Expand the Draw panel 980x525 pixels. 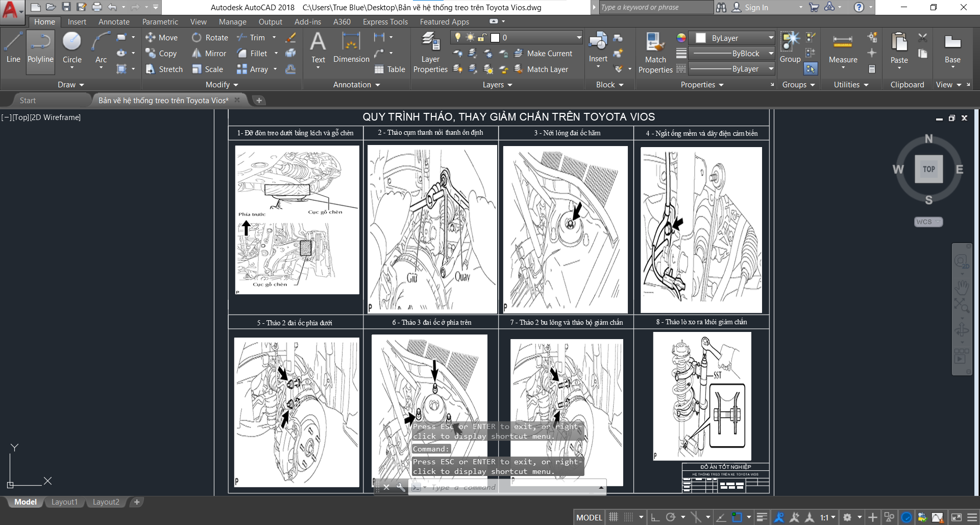pos(70,85)
